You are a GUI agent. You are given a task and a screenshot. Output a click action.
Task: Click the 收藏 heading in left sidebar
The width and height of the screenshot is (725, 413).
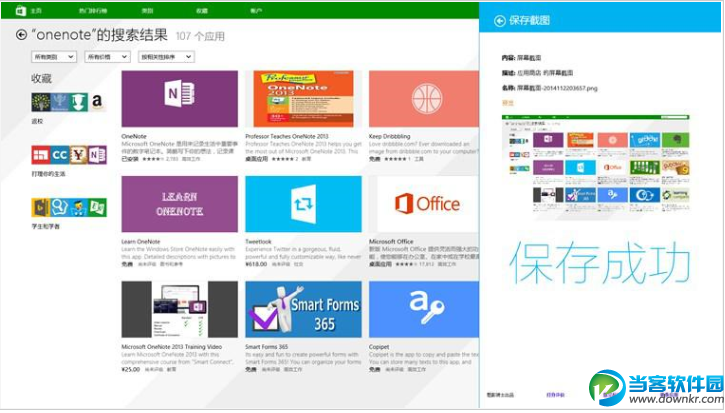tap(42, 79)
